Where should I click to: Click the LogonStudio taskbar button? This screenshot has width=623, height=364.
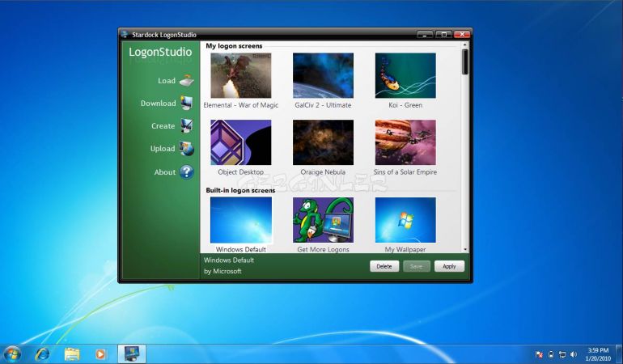pyautogui.click(x=132, y=353)
